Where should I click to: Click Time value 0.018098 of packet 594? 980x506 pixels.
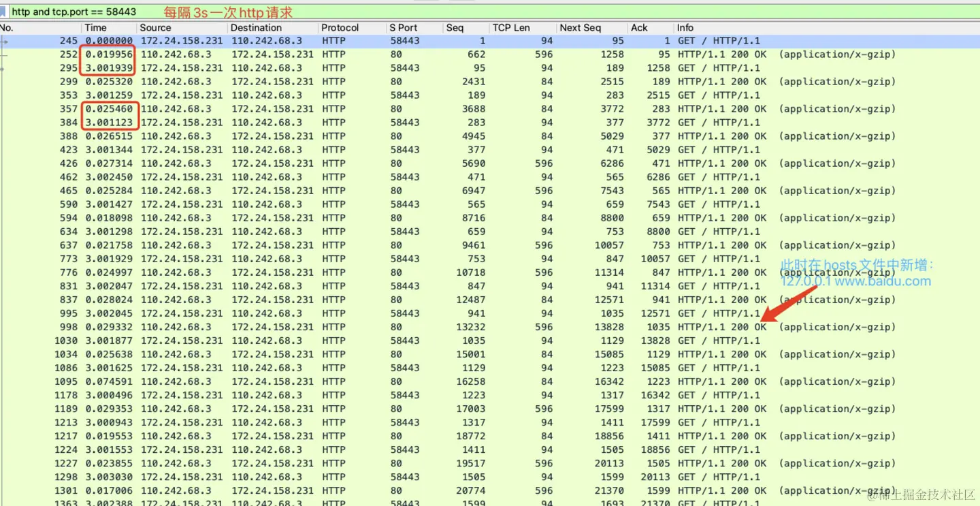[x=109, y=218]
